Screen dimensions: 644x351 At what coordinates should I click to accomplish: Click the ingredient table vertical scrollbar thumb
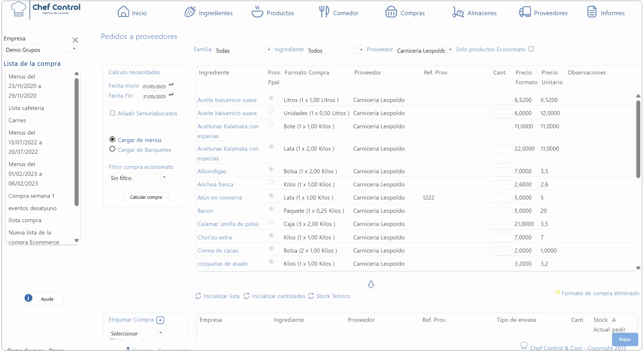pos(638,138)
